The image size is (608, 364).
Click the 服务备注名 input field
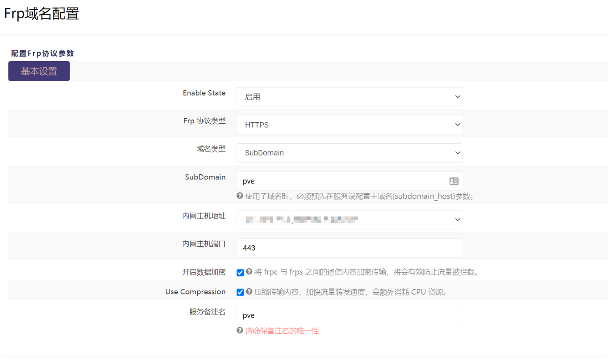pos(349,316)
